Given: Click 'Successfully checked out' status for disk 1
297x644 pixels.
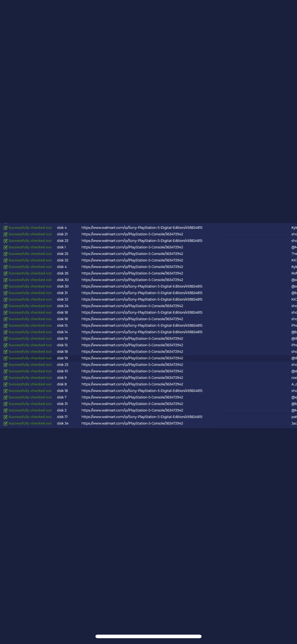Looking at the screenshot, I should (x=30, y=247).
